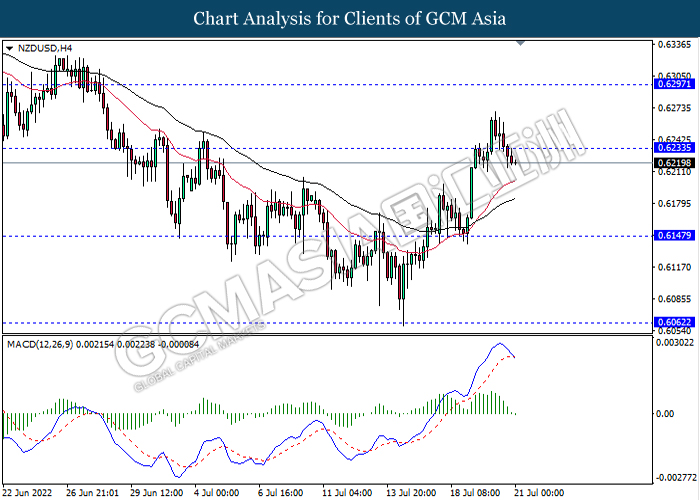
Task: Click the 0.61795 price axis value
Action: (x=675, y=204)
